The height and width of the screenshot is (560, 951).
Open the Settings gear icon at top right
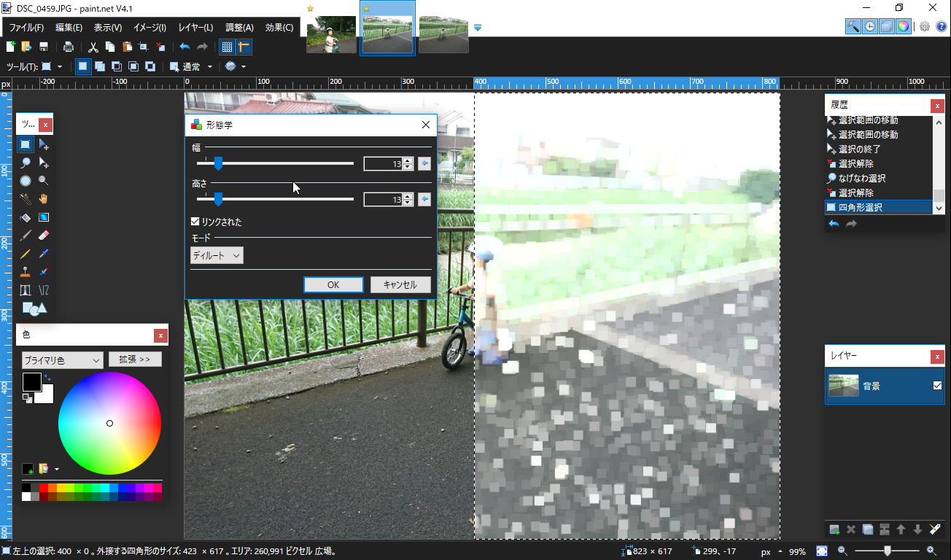click(x=925, y=26)
